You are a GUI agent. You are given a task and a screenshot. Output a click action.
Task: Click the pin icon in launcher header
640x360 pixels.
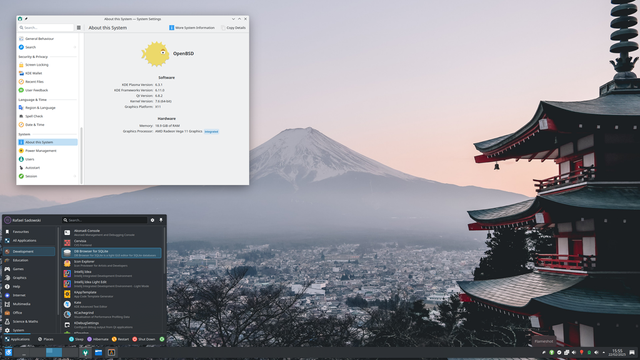(x=161, y=220)
